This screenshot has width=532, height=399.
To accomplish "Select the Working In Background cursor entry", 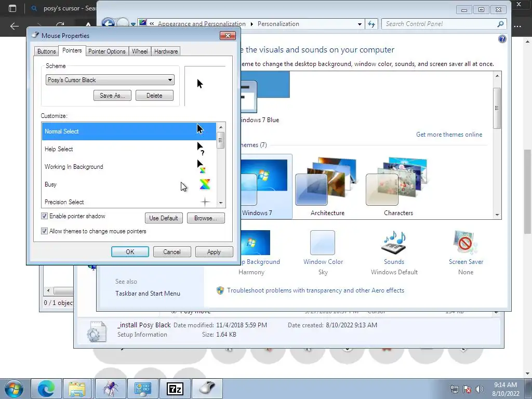I will [129, 167].
